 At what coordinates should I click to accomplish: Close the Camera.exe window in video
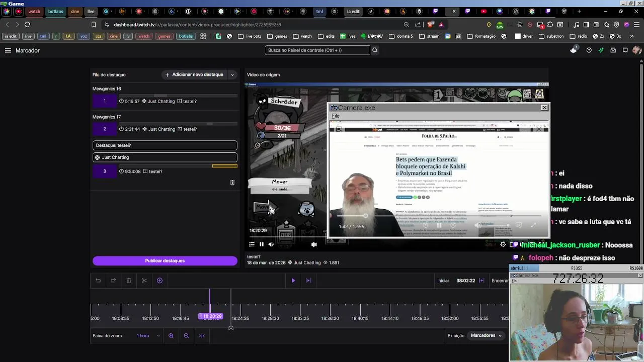[x=544, y=108]
